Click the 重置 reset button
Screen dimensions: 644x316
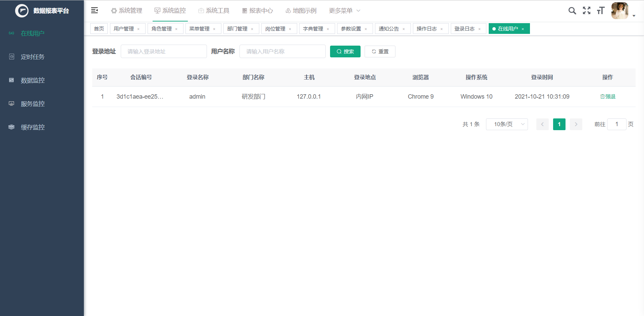click(380, 51)
